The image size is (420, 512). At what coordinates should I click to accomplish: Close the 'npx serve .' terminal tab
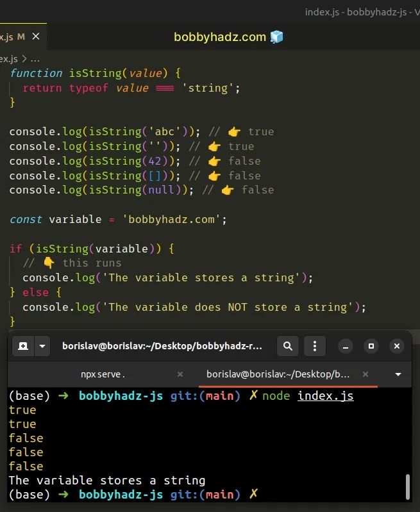coord(180,374)
